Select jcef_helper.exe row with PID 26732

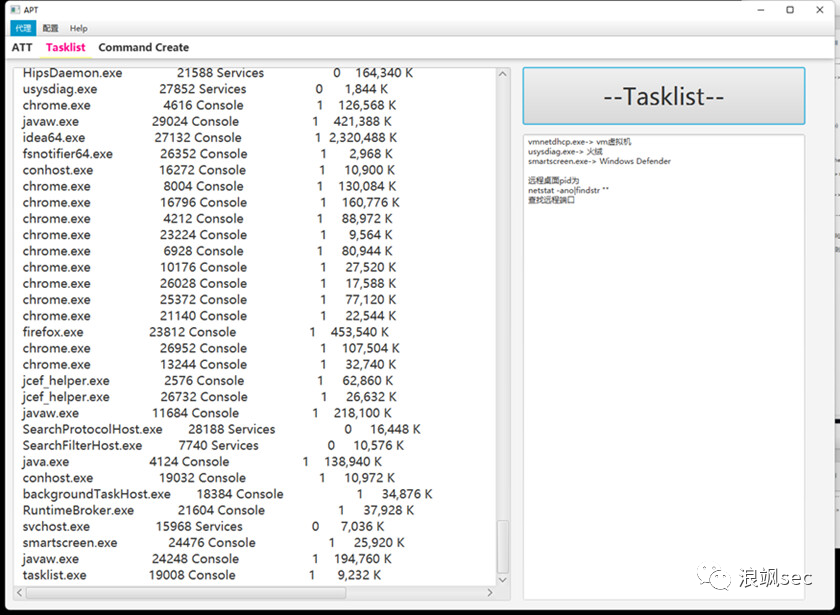coord(209,397)
